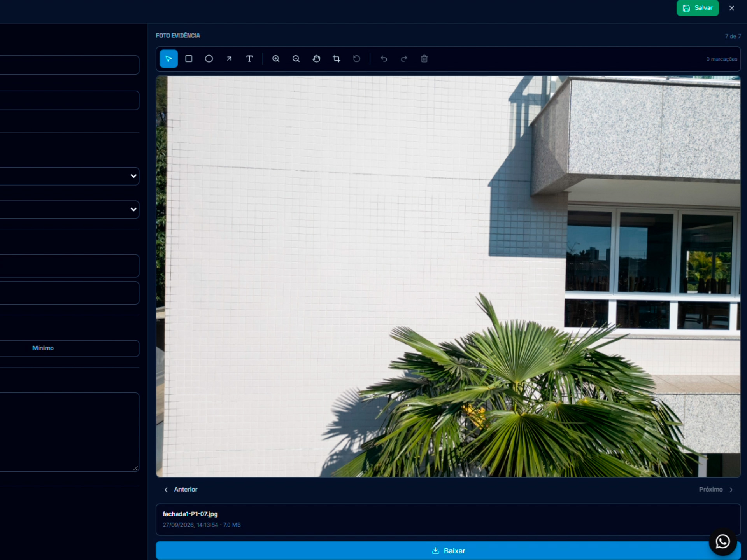Undo the last marking
The height and width of the screenshot is (560, 747).
(384, 59)
